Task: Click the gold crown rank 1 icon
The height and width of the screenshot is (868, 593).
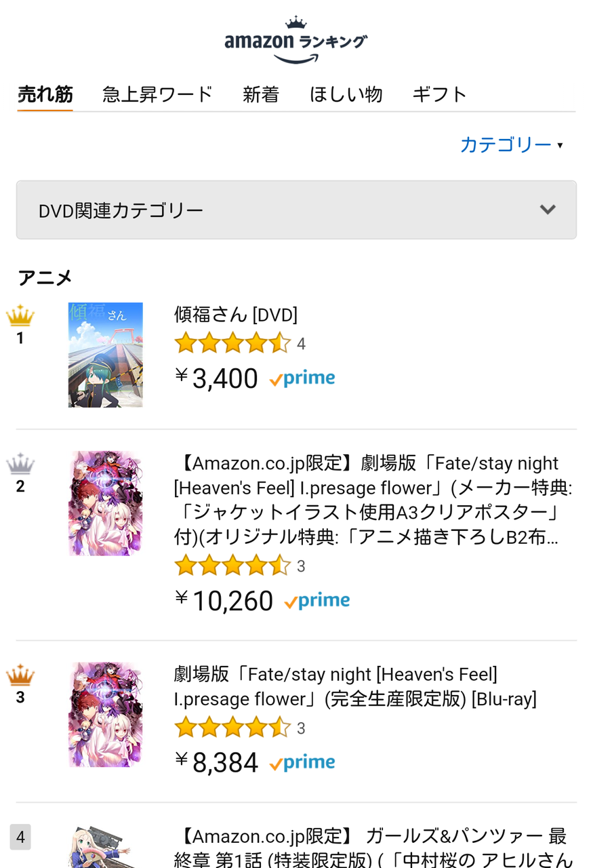Action: click(20, 317)
